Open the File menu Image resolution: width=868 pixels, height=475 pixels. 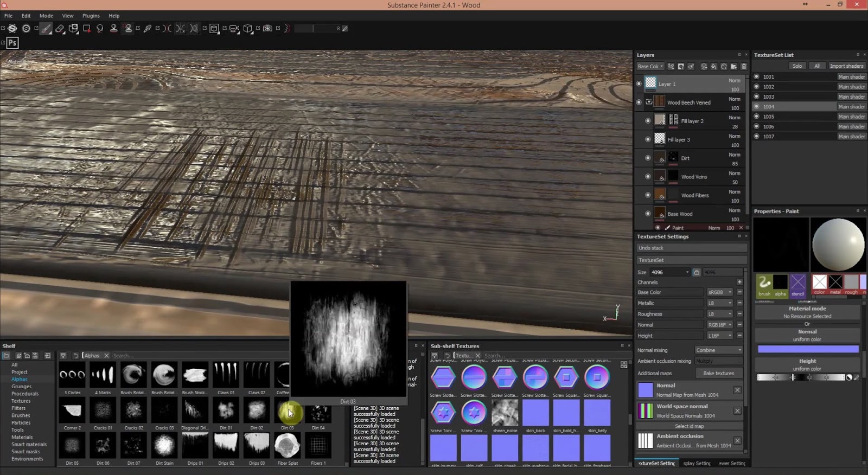pos(9,16)
